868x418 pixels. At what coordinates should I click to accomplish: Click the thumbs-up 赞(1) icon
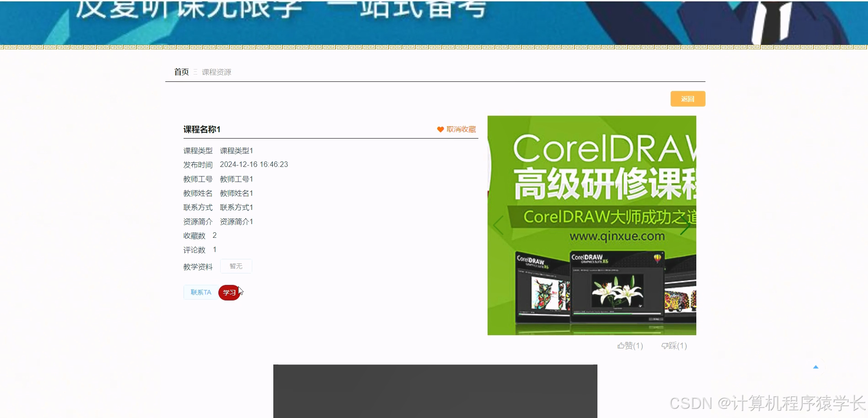621,346
